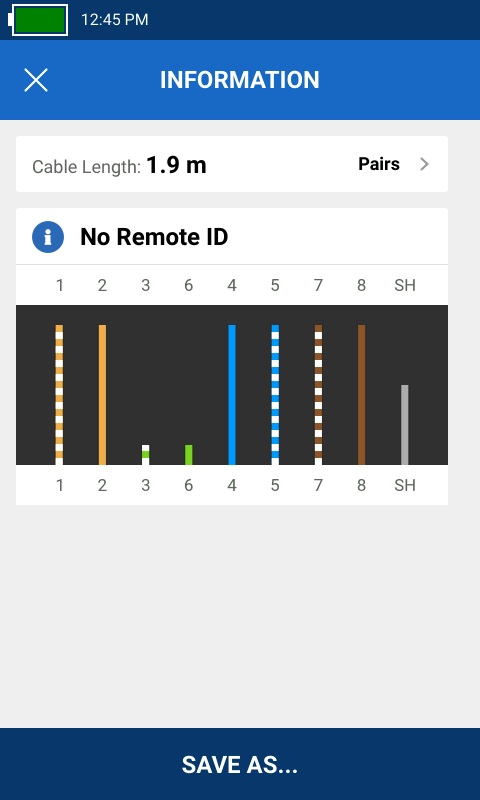
Task: Expand the Pairs chevron arrow
Action: click(424, 164)
